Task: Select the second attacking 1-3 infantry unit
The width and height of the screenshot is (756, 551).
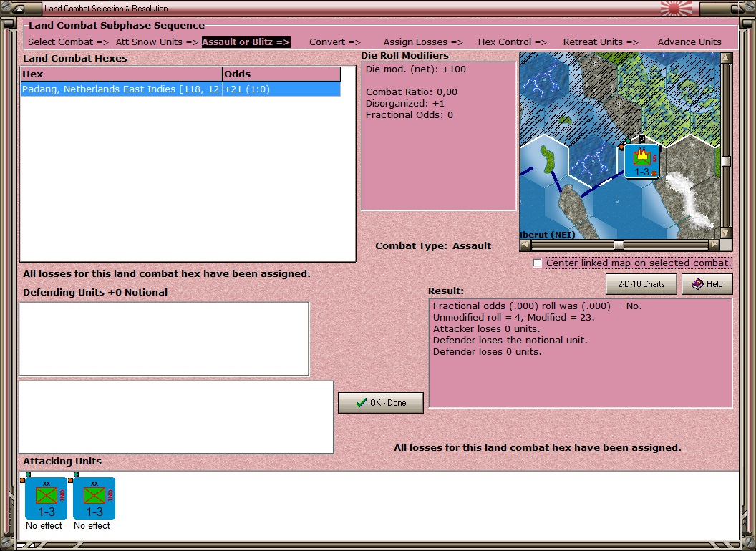Action: point(94,498)
